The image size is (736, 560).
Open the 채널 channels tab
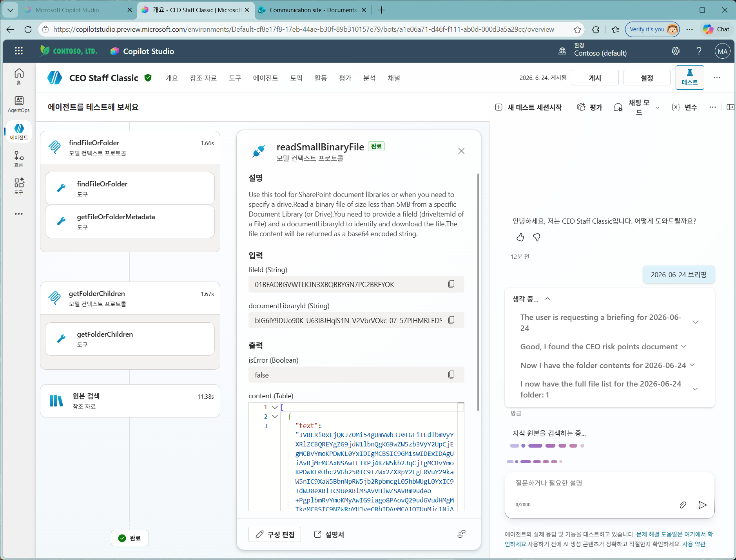(394, 78)
